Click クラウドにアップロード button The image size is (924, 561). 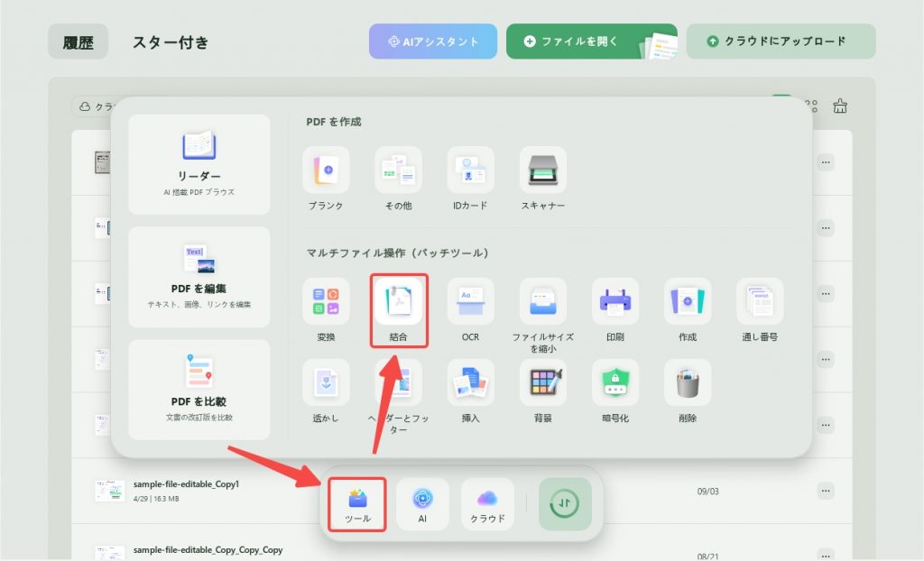pyautogui.click(x=781, y=41)
